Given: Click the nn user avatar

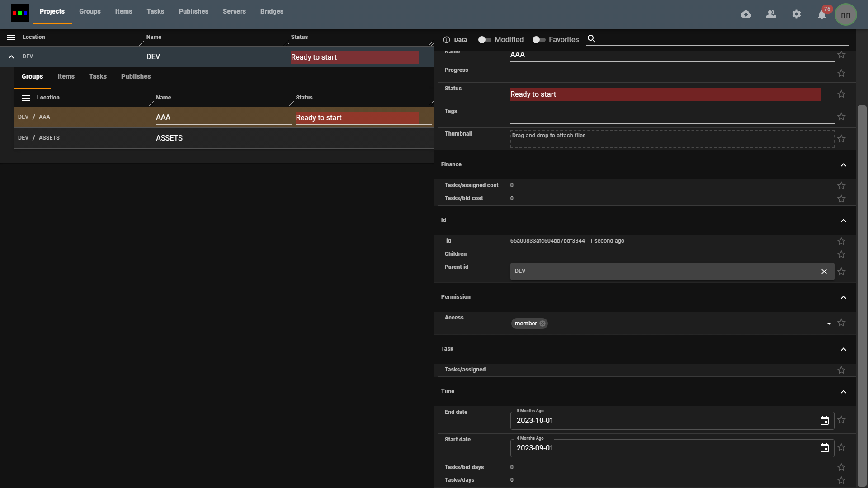Looking at the screenshot, I should (845, 14).
